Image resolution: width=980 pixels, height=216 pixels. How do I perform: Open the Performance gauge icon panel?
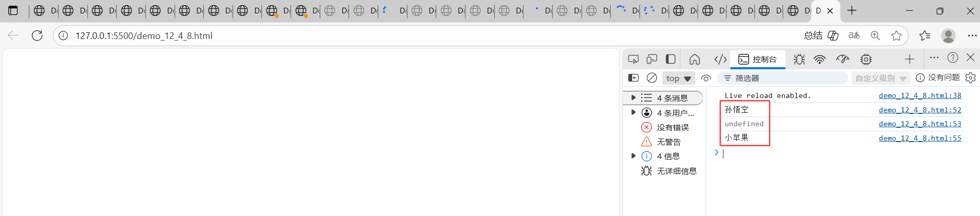point(842,60)
